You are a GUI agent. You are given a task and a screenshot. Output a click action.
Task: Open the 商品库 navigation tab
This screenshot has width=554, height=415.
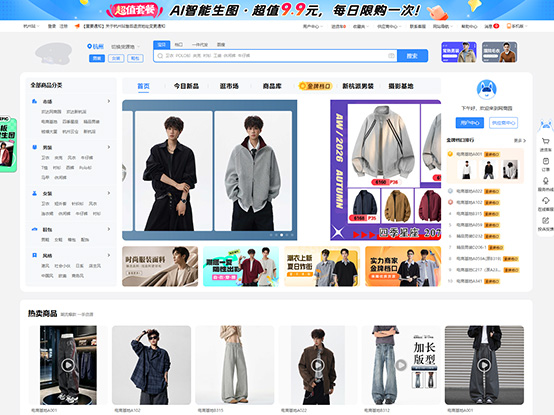click(272, 86)
